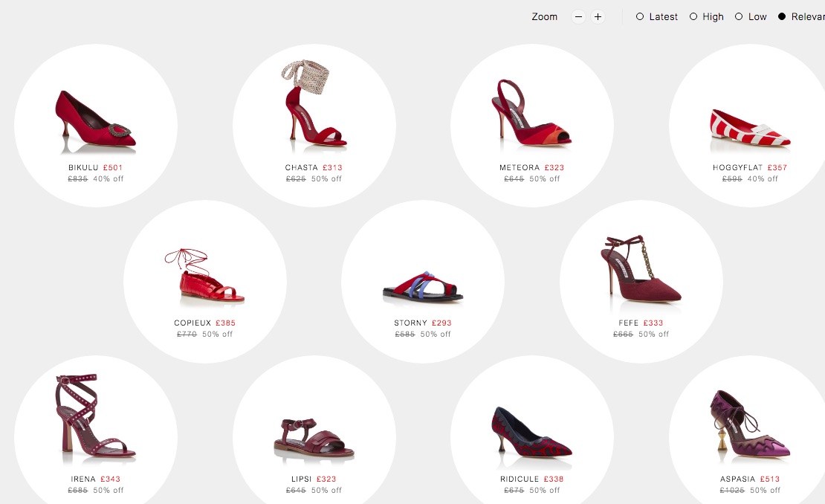Click the crossed-out £585 original price
Image resolution: width=825 pixels, height=504 pixels.
[405, 334]
